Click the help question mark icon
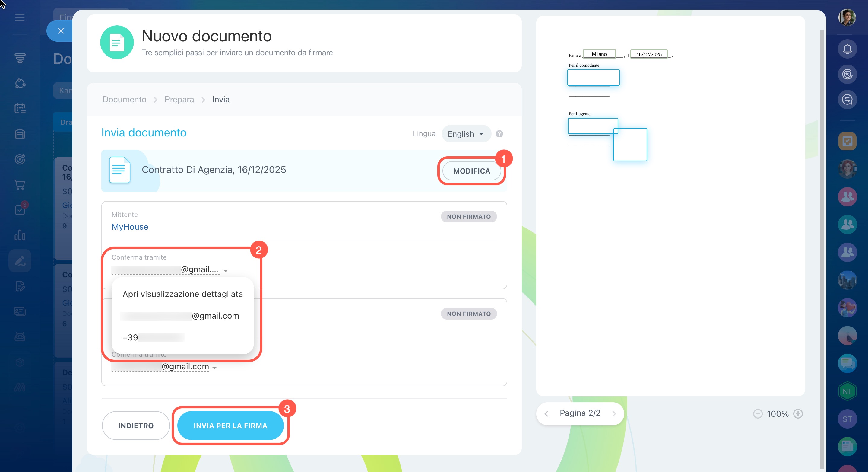The image size is (868, 472). pos(499,134)
